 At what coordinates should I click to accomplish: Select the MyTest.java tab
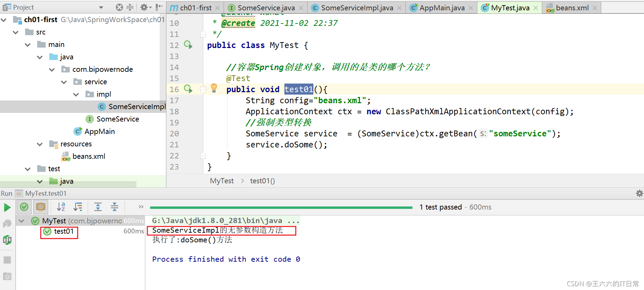tap(510, 8)
